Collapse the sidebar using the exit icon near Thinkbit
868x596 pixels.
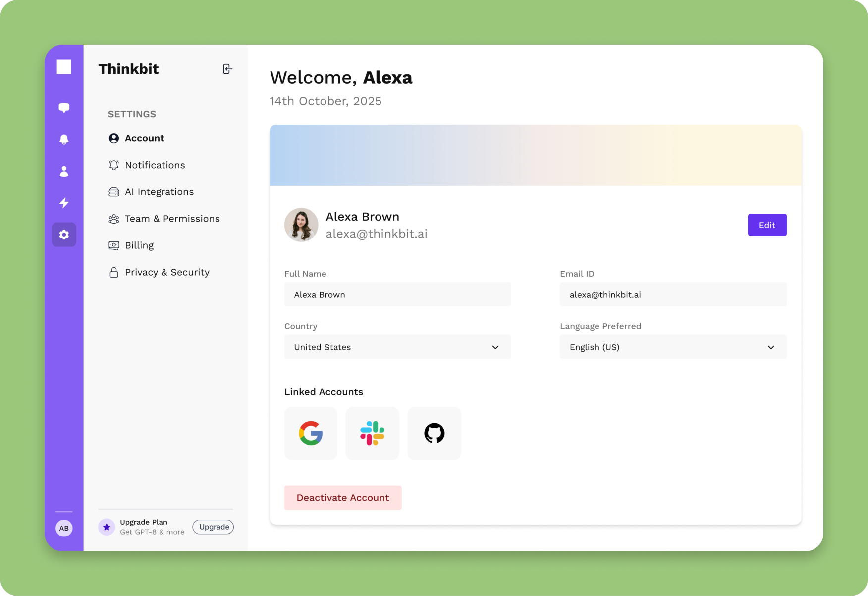[227, 69]
